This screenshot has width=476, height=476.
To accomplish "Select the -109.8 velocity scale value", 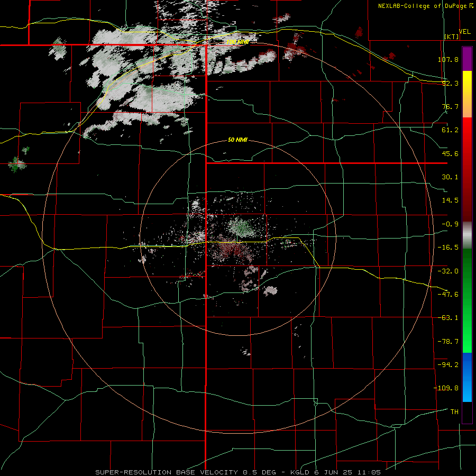I will point(446,388).
